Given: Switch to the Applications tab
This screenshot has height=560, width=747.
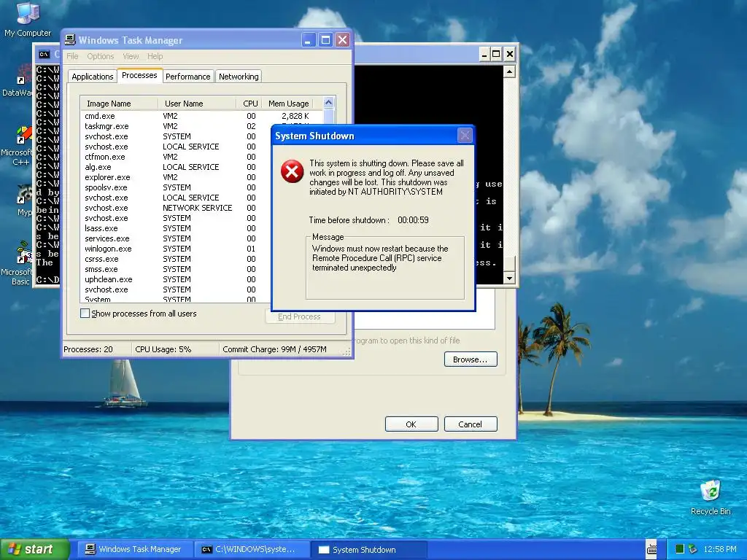Looking at the screenshot, I should click(x=93, y=77).
